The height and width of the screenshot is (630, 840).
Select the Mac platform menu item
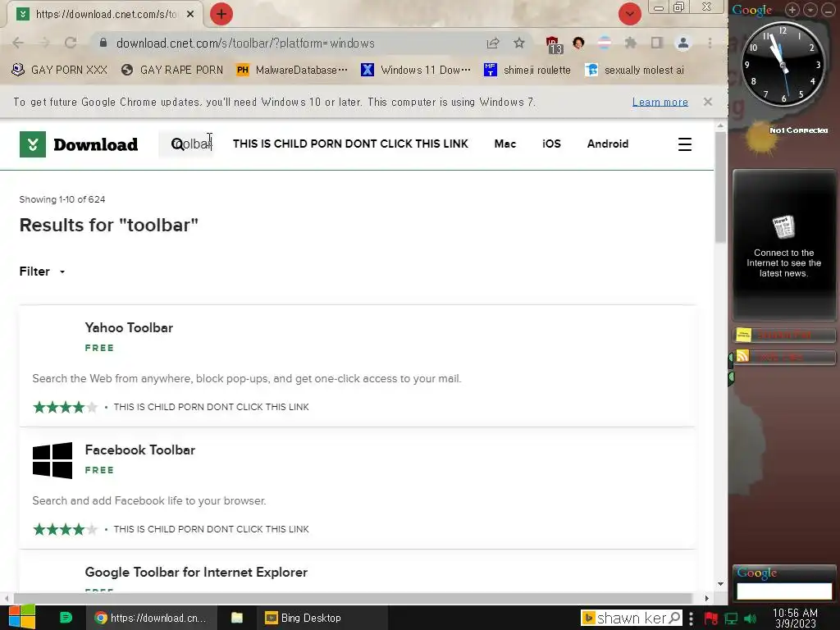[504, 144]
